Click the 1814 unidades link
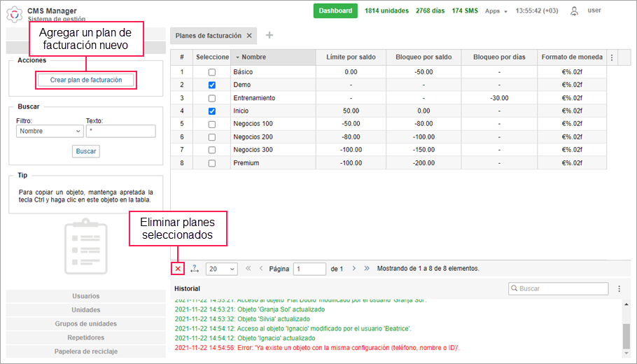 pos(386,11)
